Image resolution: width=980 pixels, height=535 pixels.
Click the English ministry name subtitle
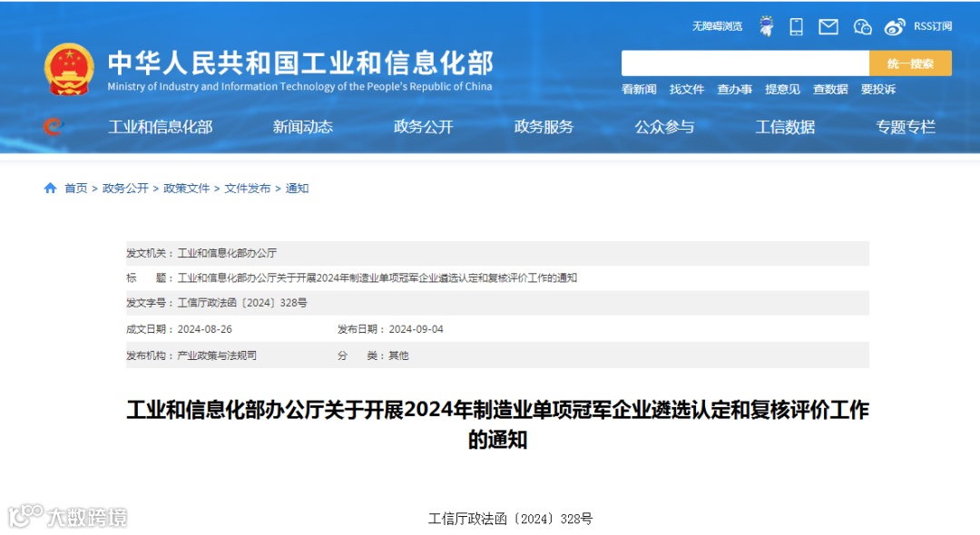[299, 86]
